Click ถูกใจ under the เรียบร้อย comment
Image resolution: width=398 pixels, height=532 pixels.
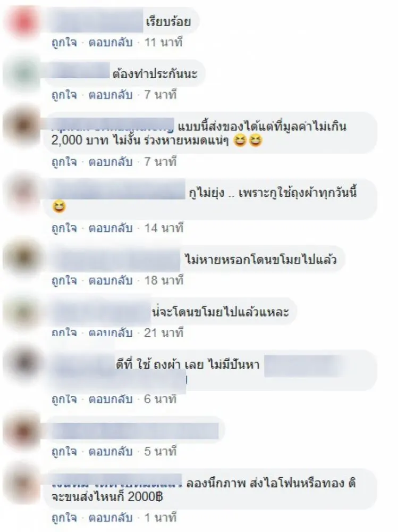tap(64, 43)
